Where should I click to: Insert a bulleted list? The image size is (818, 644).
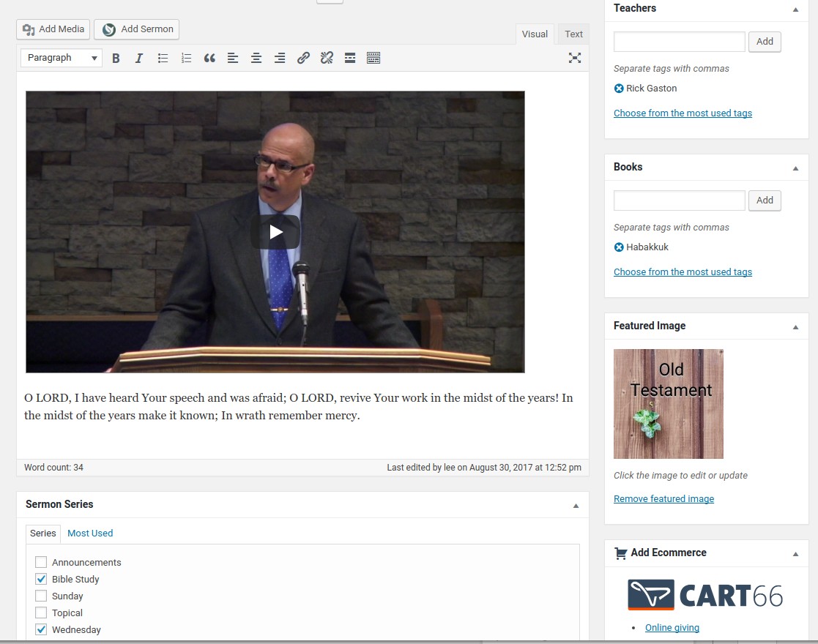(163, 58)
